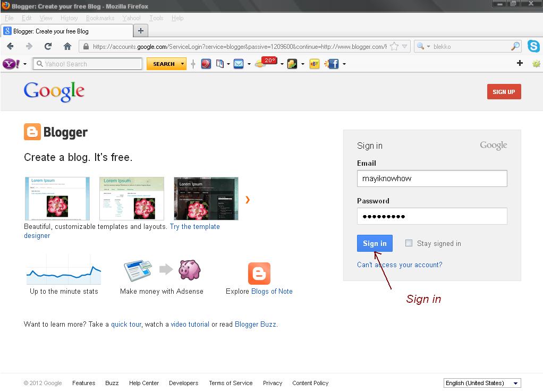Open the Blogger Buzz link
Screen dimensions: 543x392
(256, 324)
